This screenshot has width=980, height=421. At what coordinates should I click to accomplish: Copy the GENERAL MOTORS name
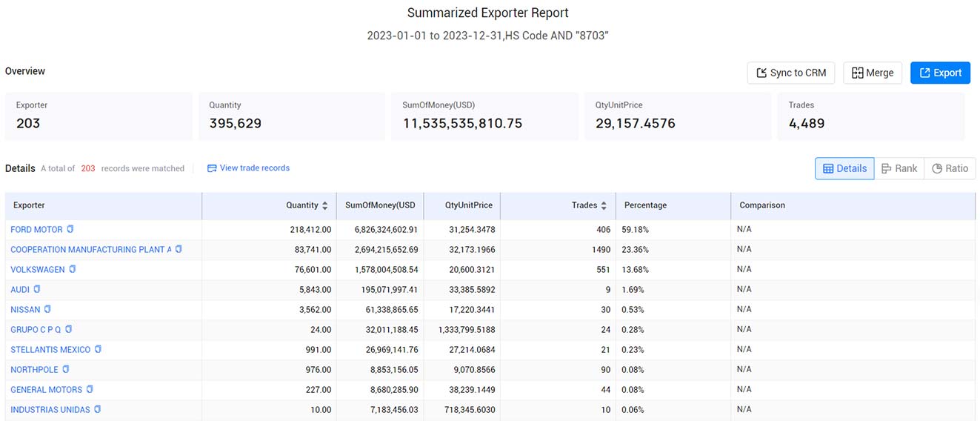click(x=90, y=389)
